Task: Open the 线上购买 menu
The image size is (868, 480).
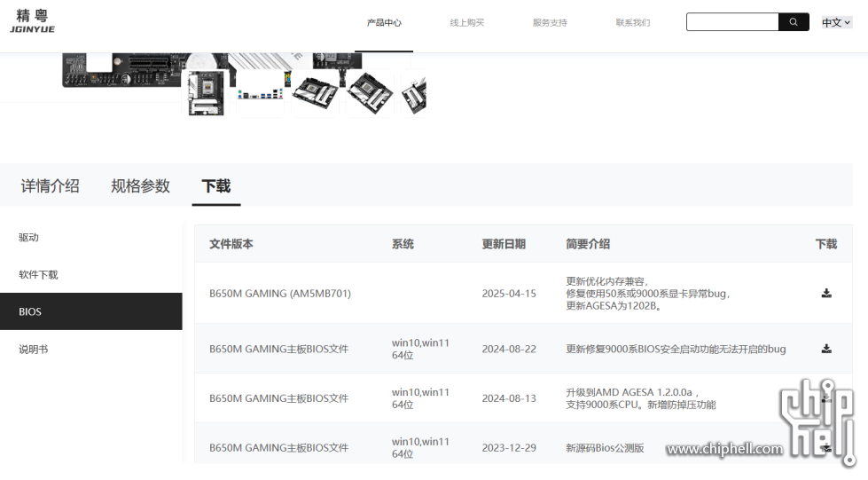Action: coord(466,23)
